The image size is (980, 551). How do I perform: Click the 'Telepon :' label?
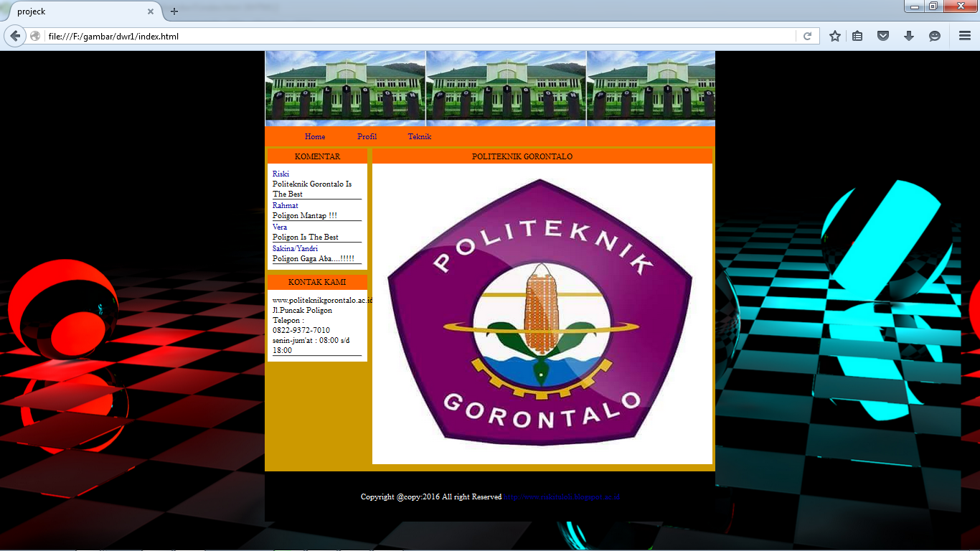(x=288, y=320)
